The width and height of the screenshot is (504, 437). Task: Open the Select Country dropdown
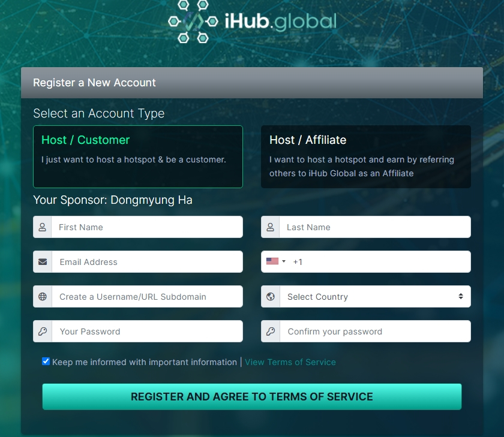(375, 296)
